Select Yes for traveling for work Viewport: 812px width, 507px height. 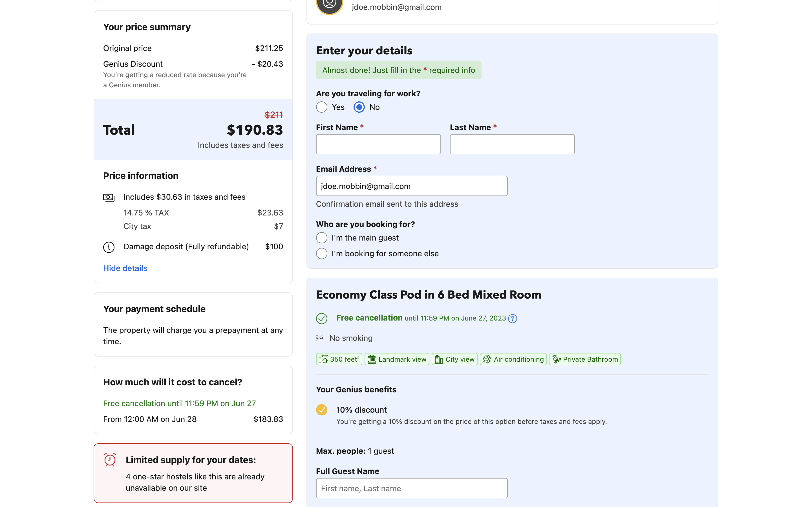pyautogui.click(x=321, y=107)
